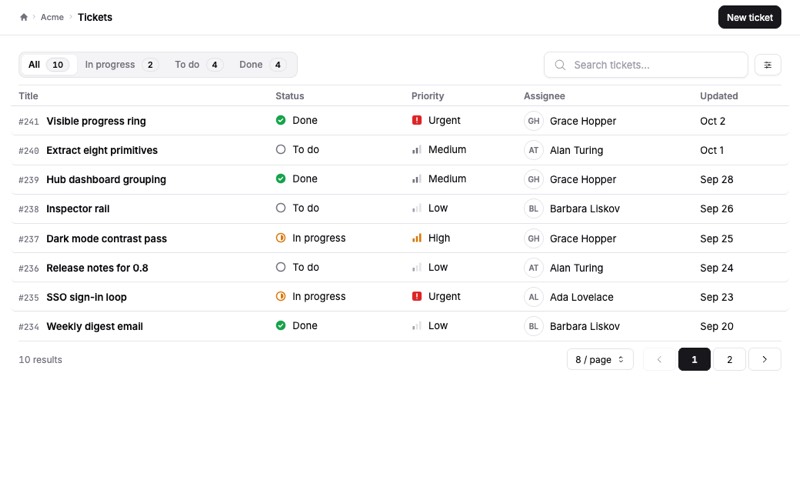This screenshot has width=800, height=500.
Task: Click Urgent priority icon on ticket #241
Action: coord(417,120)
